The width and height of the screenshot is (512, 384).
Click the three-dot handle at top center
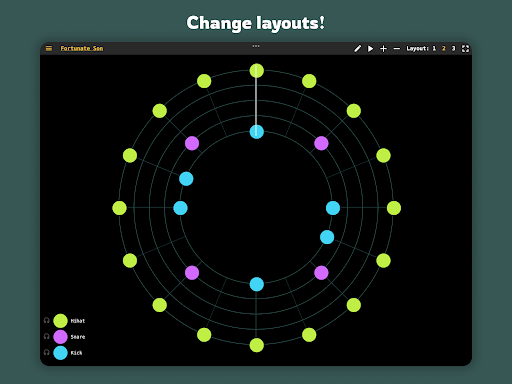point(256,46)
